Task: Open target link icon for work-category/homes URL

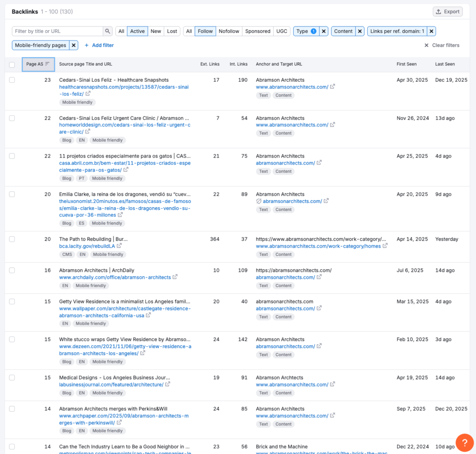Action: coord(385,246)
